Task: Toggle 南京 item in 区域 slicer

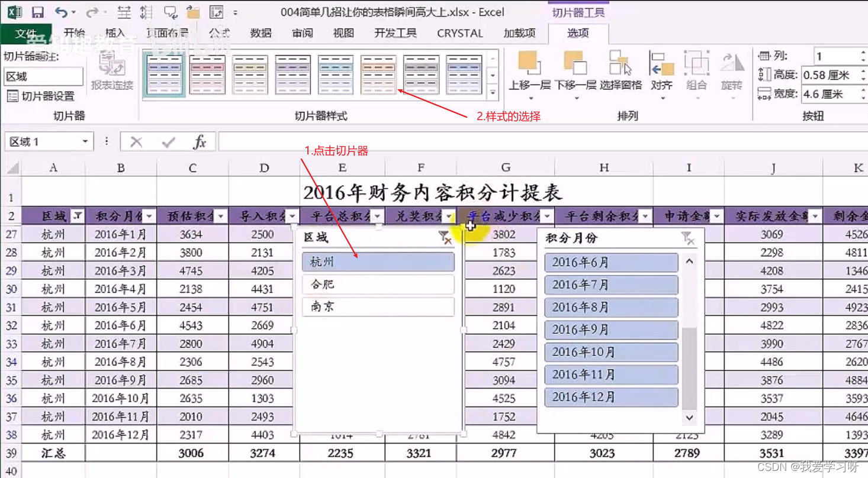Action: (378, 307)
